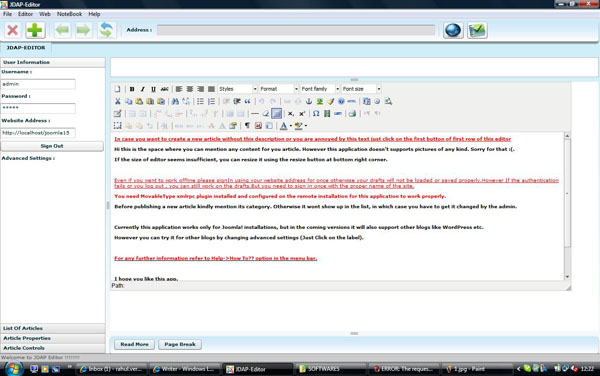
Task: Apply background highlight color swatch
Action: (x=298, y=126)
